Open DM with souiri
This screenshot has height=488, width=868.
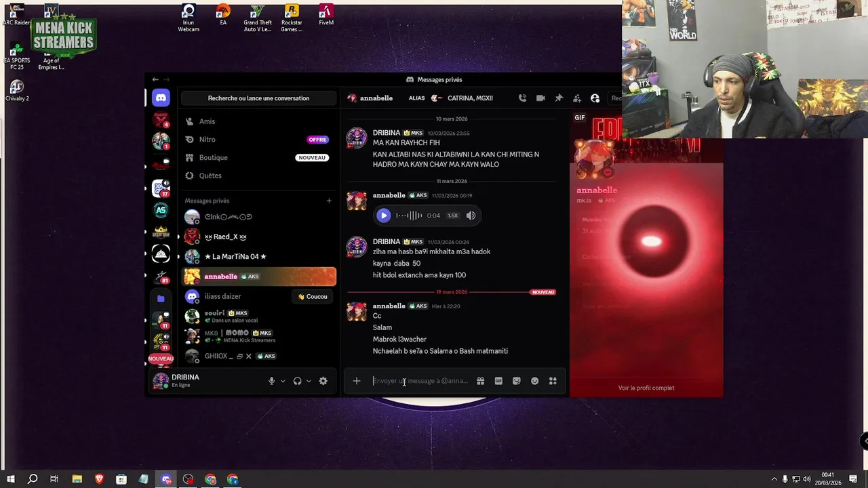coord(259,316)
